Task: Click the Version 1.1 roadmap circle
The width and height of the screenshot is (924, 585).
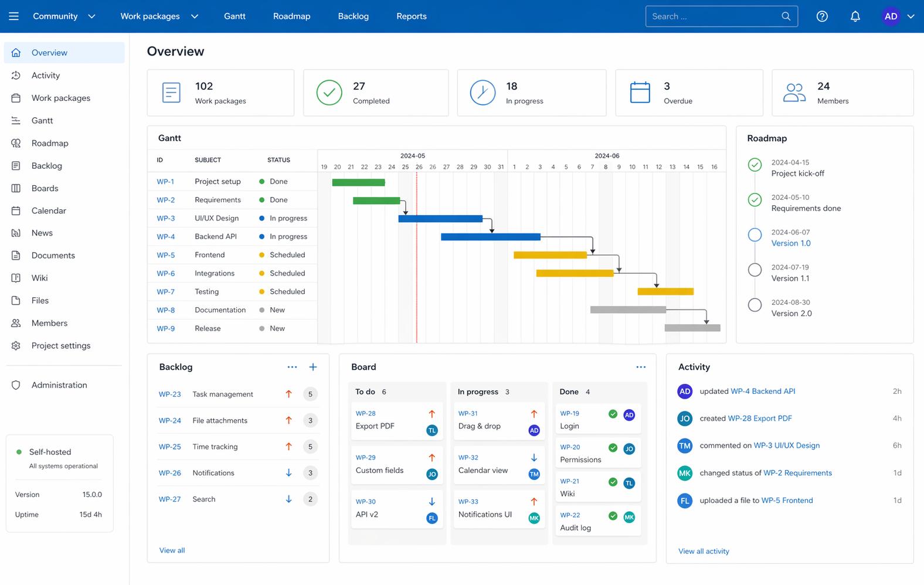Action: 755,270
